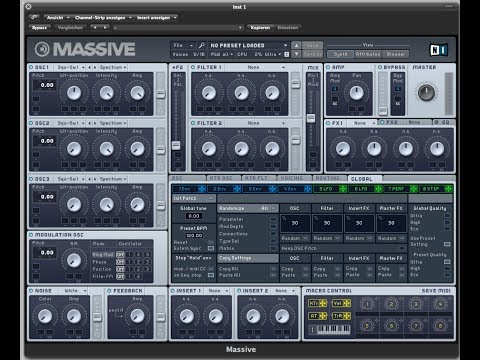The height and width of the screenshot is (360, 480).
Task: Click macro control knob 4
Action: click(440, 304)
